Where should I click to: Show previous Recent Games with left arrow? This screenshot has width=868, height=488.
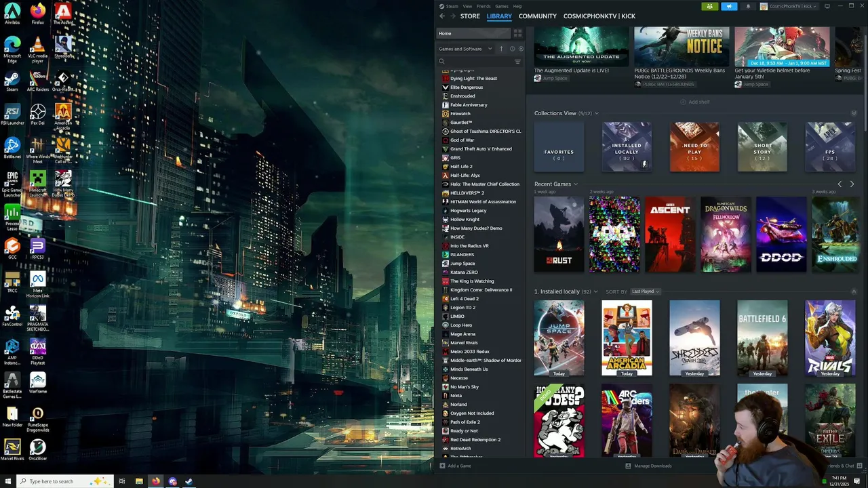tap(840, 184)
